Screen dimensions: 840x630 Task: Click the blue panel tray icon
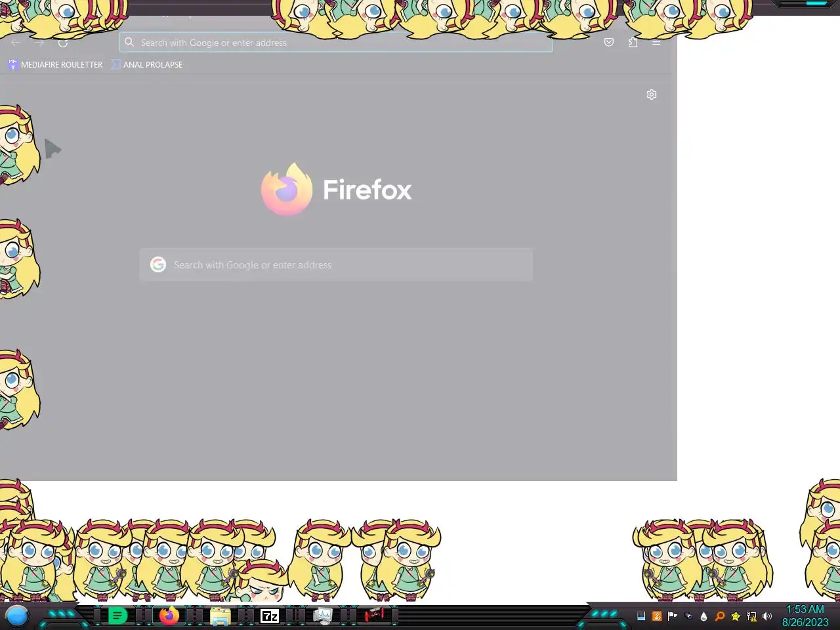point(641,616)
